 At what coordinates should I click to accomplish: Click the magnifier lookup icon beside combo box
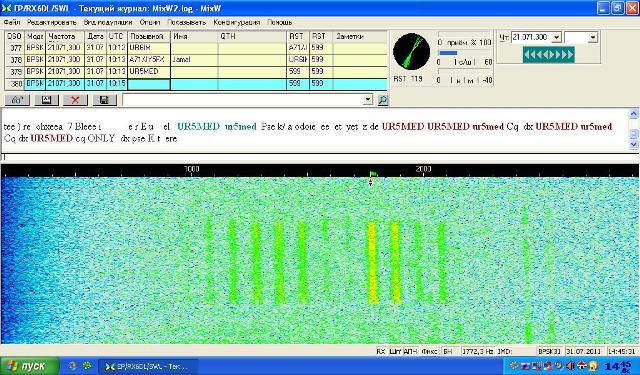[382, 100]
